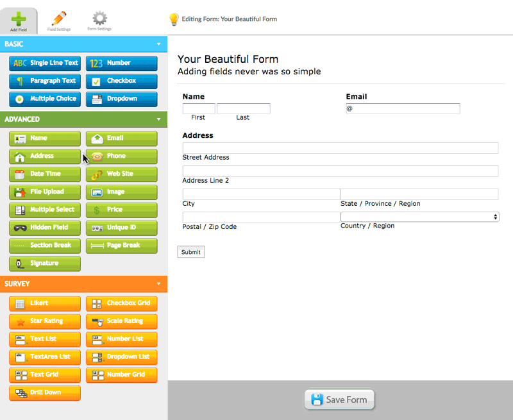Collapse the SURVEY fields section
Screen dimensions: 513x420
click(x=158, y=283)
